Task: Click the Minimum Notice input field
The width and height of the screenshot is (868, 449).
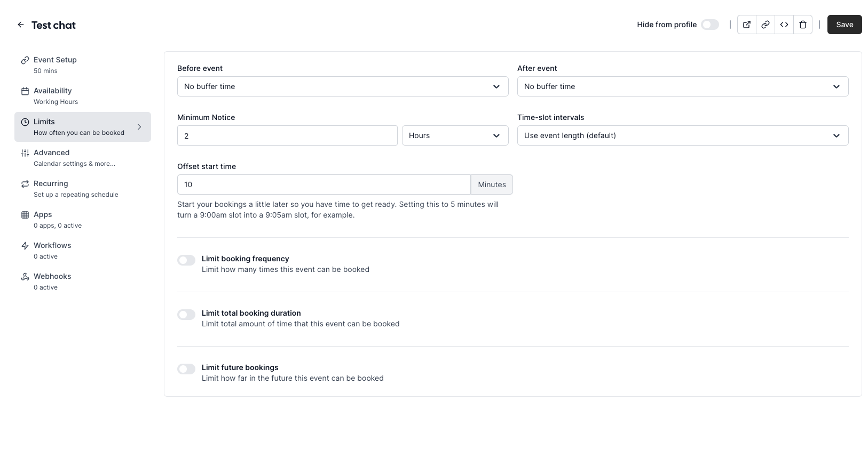Action: click(x=287, y=135)
